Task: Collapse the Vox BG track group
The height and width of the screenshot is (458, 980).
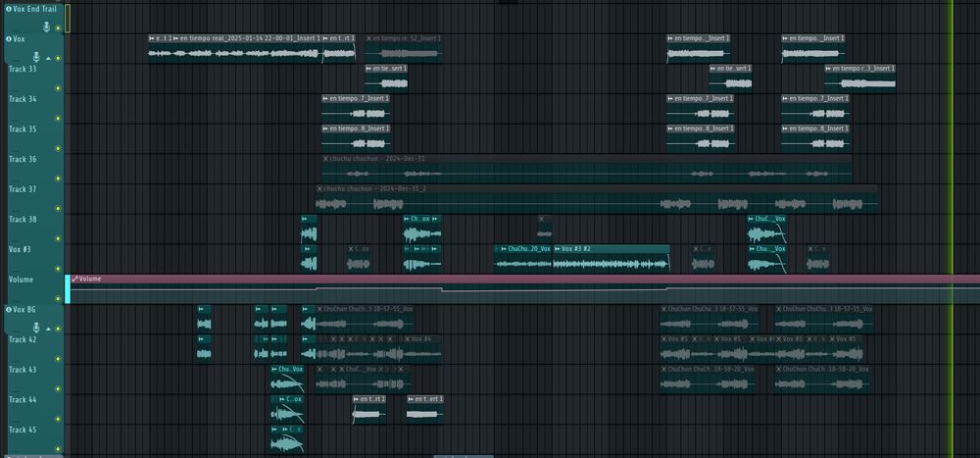Action: [49, 329]
